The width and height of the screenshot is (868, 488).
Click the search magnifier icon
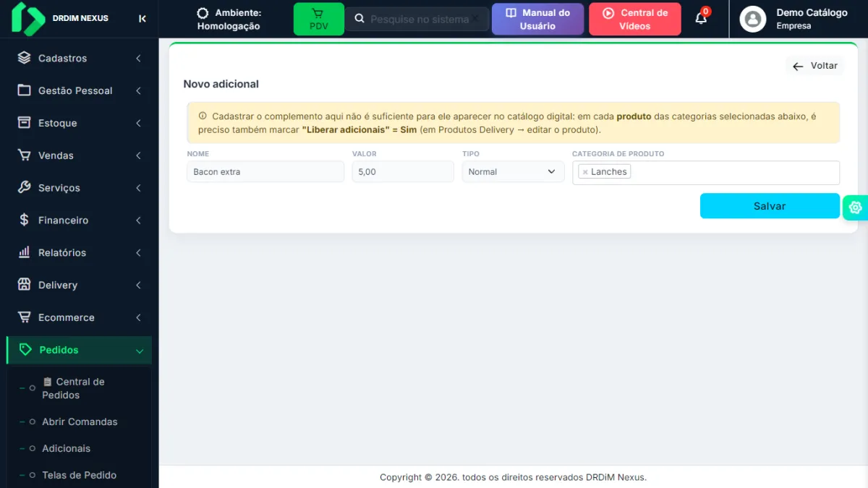tap(359, 20)
